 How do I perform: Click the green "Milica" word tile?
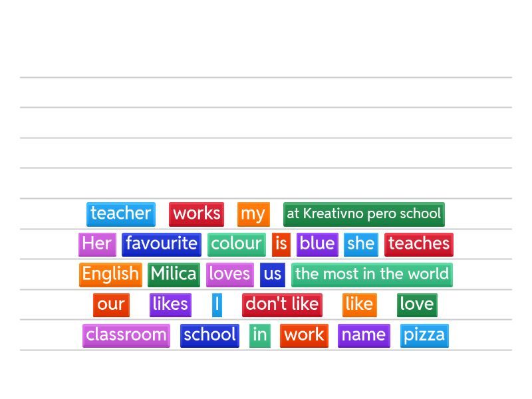click(174, 274)
